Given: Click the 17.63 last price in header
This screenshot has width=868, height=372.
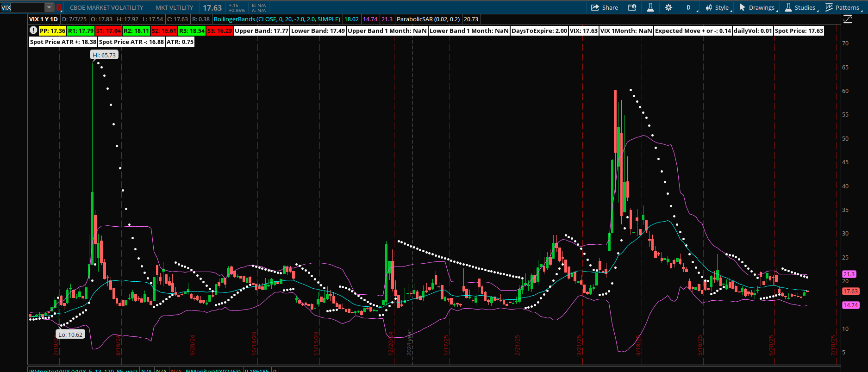Looking at the screenshot, I should [x=212, y=8].
